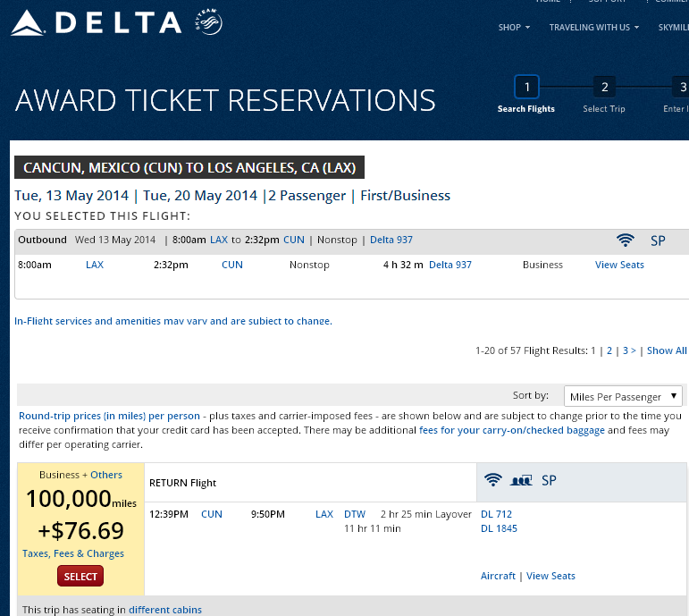Open the Aircraft details link
689x616 pixels.
click(498, 576)
